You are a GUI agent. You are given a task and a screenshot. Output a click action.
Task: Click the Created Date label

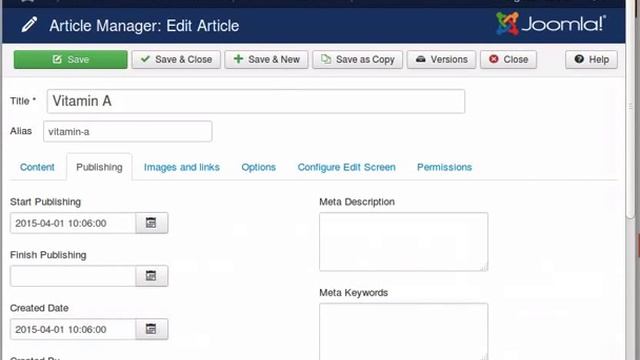[39, 308]
